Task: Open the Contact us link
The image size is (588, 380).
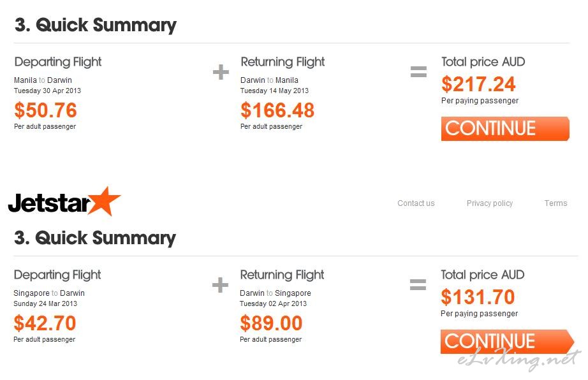Action: click(x=416, y=203)
